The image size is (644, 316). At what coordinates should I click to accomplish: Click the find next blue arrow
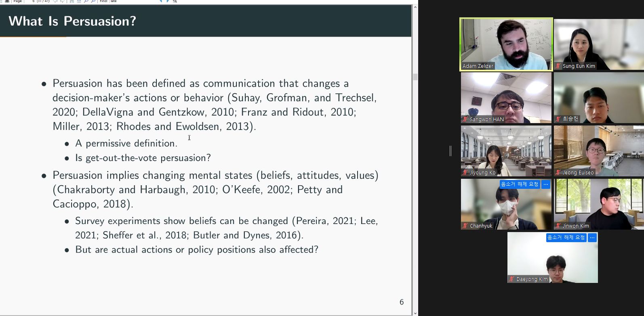(168, 1)
